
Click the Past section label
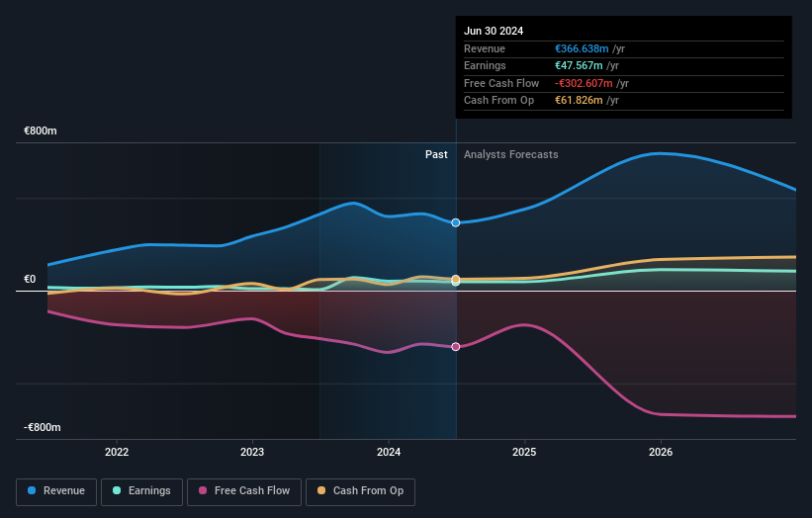[x=436, y=154]
